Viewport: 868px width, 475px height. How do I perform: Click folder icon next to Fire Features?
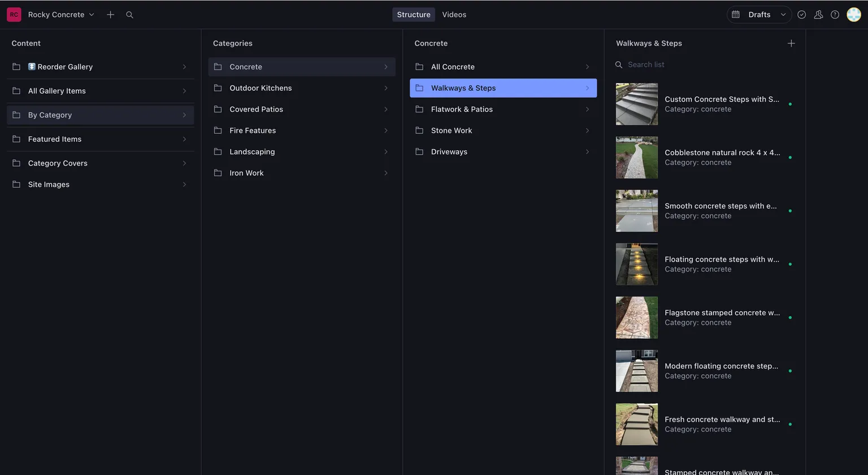click(218, 130)
